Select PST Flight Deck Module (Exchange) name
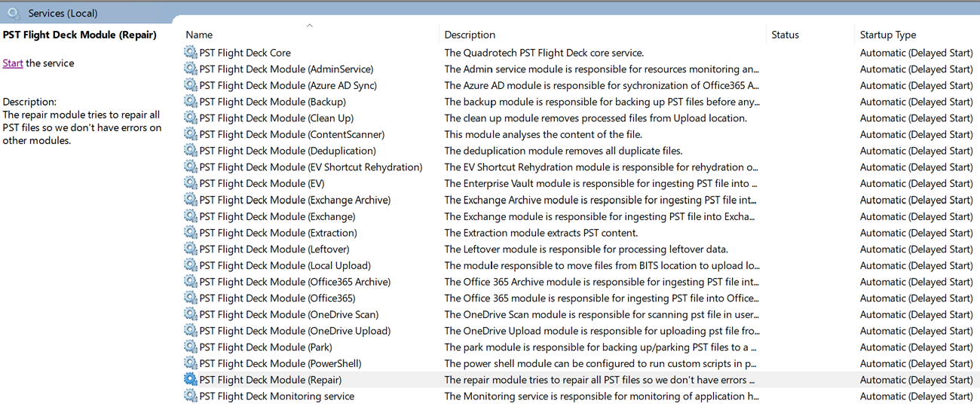 277,216
